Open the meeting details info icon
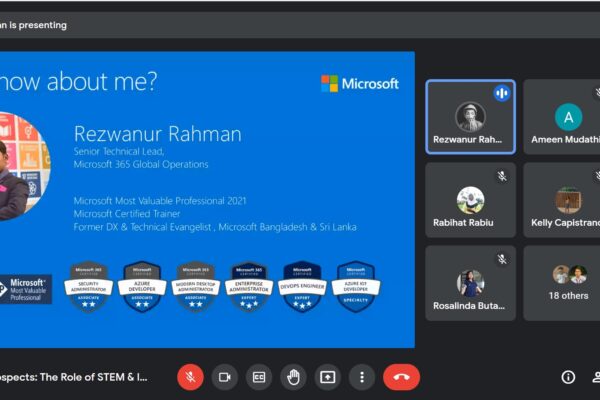Screen dimensions: 600x400 point(568,377)
